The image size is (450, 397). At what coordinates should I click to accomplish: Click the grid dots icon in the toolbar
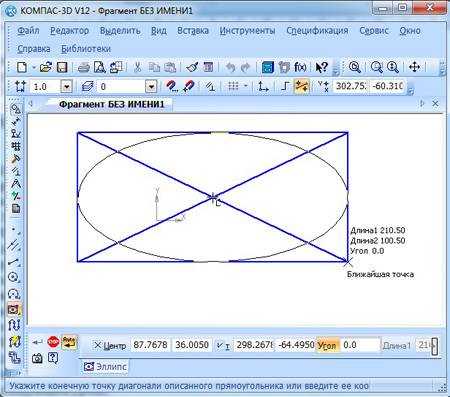233,86
